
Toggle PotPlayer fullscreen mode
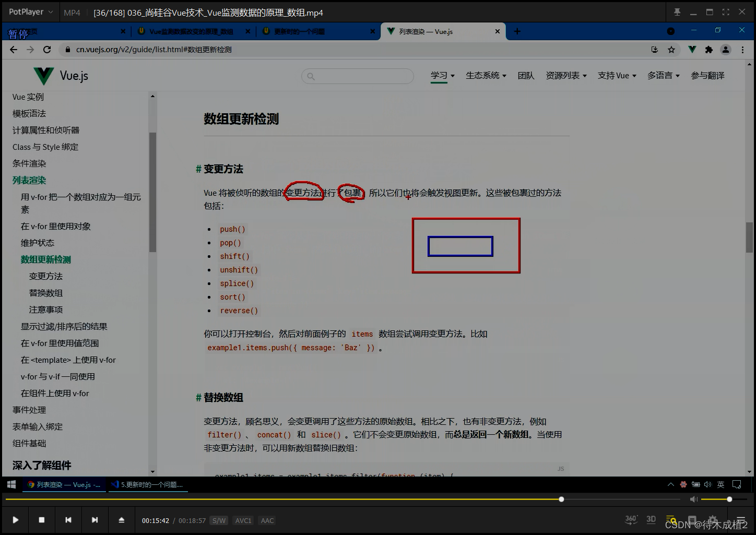726,12
